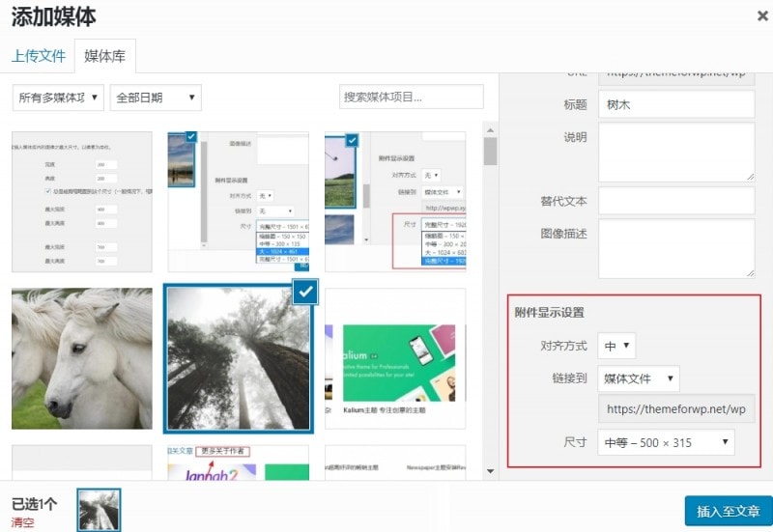The image size is (773, 532).
Task: Open the 对齐方式 alignment dropdown
Action: [616, 346]
